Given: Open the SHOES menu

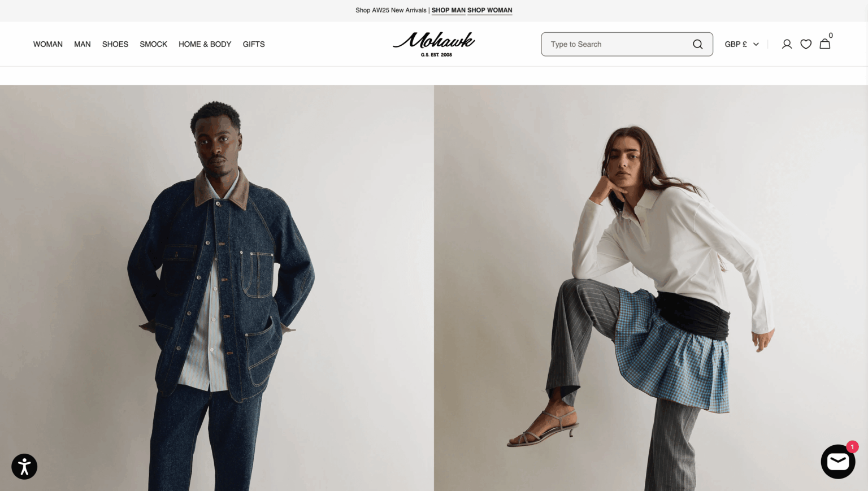Looking at the screenshot, I should (115, 44).
